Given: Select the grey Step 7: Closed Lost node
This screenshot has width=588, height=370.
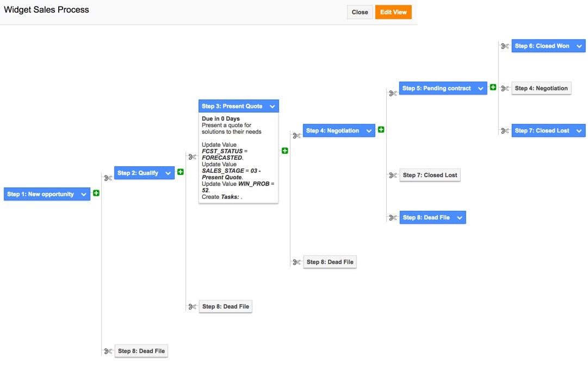Looking at the screenshot, I should (x=430, y=175).
